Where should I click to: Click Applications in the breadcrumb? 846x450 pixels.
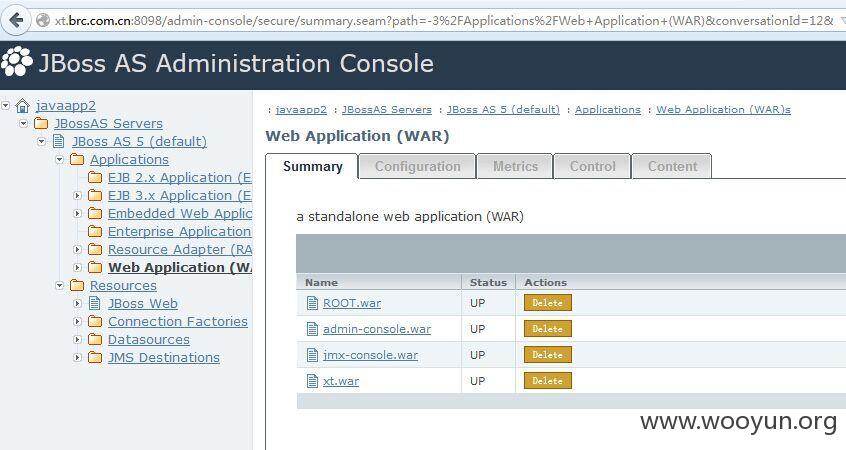pyautogui.click(x=608, y=110)
